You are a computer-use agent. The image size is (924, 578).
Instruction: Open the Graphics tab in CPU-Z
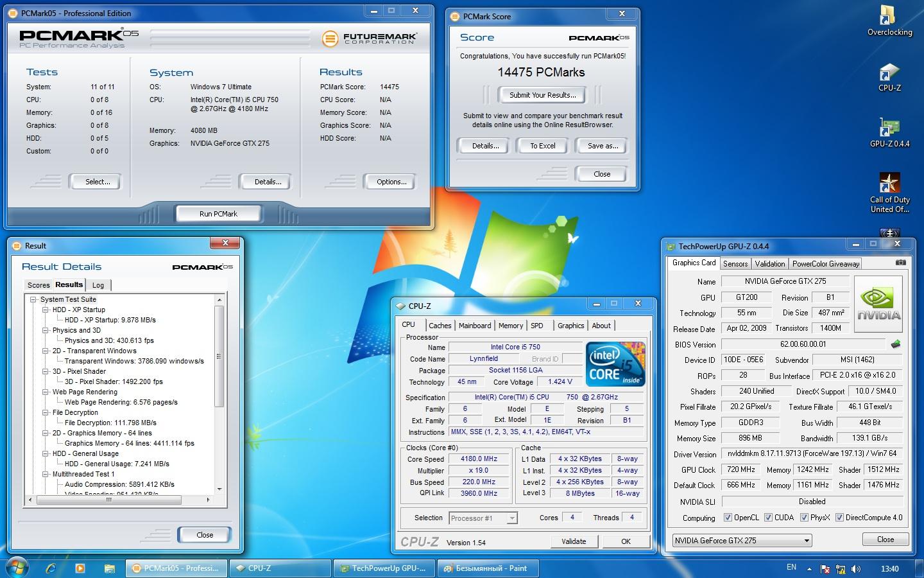tap(571, 326)
